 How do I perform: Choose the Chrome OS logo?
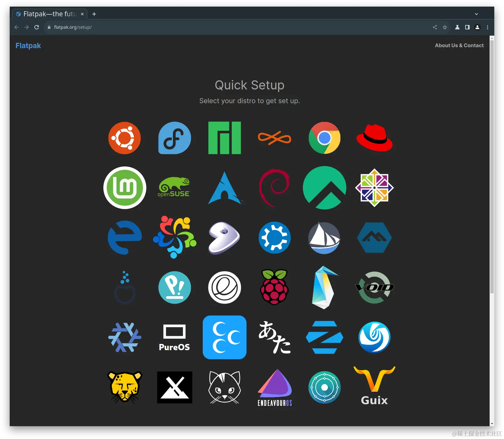point(324,138)
